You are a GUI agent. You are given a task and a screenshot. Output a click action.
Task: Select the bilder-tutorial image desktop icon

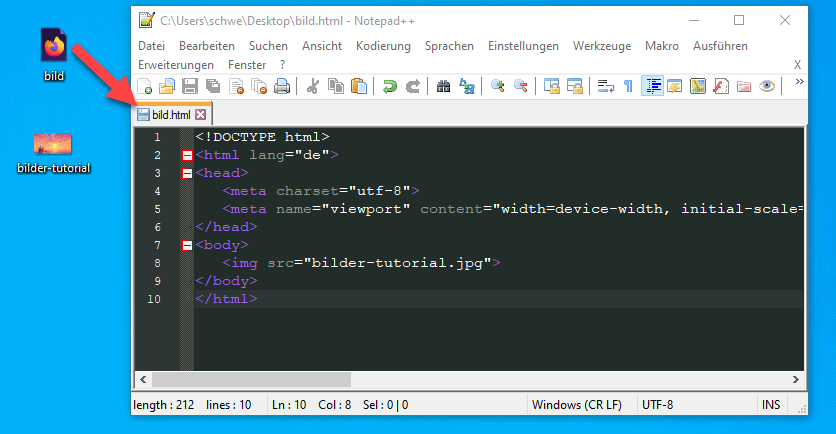coord(53,154)
